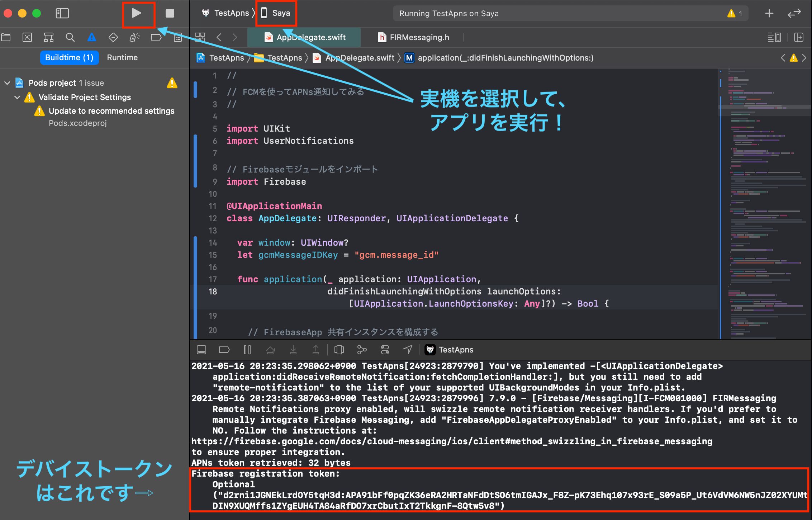The height and width of the screenshot is (520, 812).
Task: Click the import Firebase line
Action: [x=266, y=182]
